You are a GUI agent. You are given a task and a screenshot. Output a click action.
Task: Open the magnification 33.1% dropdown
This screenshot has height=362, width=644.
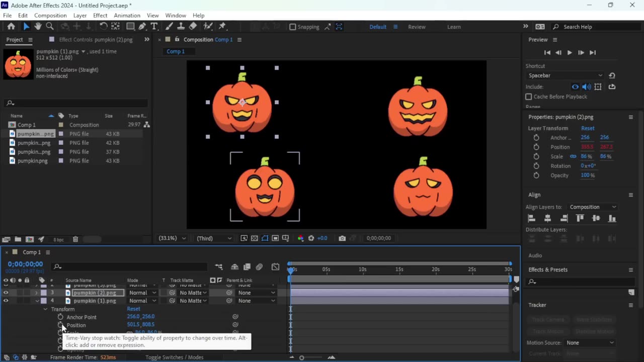(x=173, y=238)
